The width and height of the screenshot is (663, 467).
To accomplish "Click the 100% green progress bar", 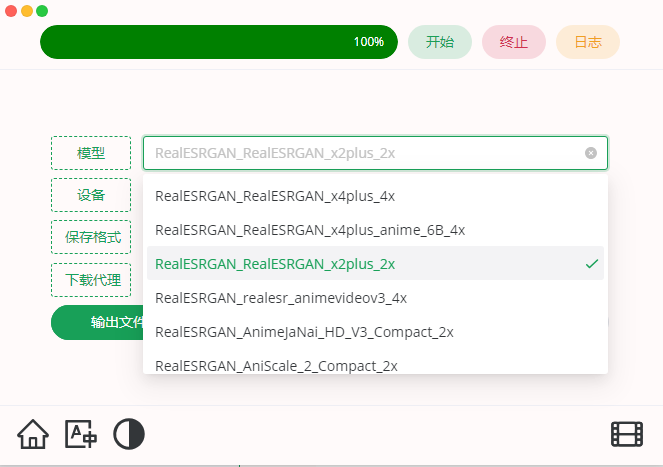I will coord(218,42).
